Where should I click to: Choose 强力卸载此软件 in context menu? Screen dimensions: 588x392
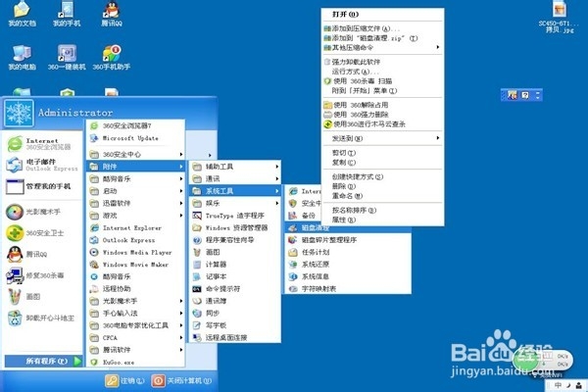click(x=382, y=62)
